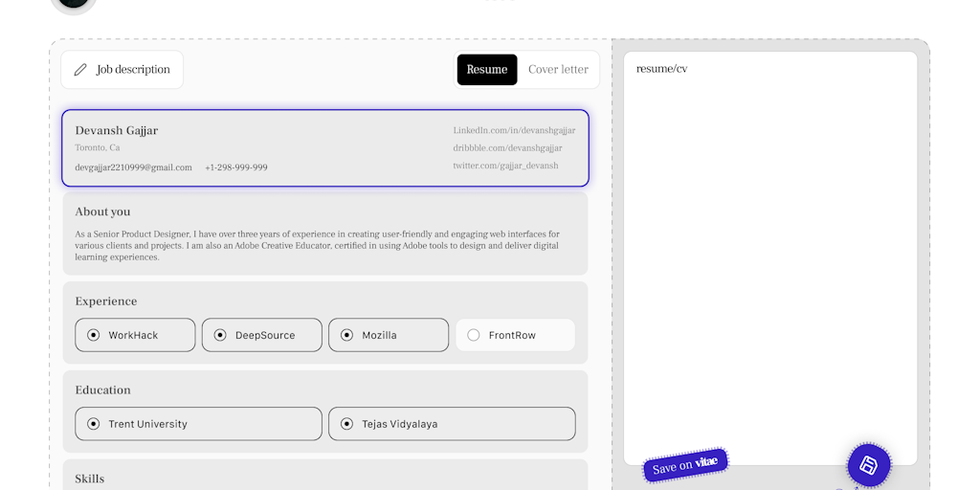Click the Skills section heading
The width and height of the screenshot is (980, 490).
click(89, 479)
